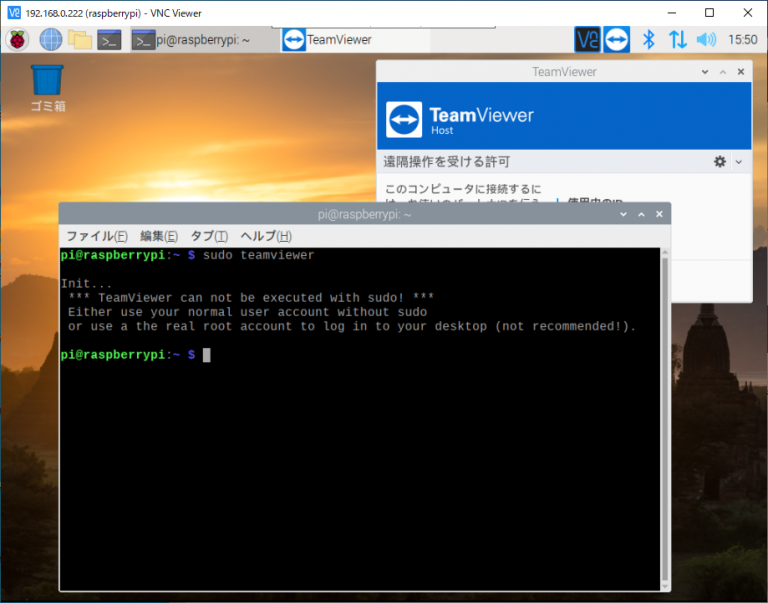Click terminal prompt at cursor line
The image size is (768, 603).
(x=135, y=355)
